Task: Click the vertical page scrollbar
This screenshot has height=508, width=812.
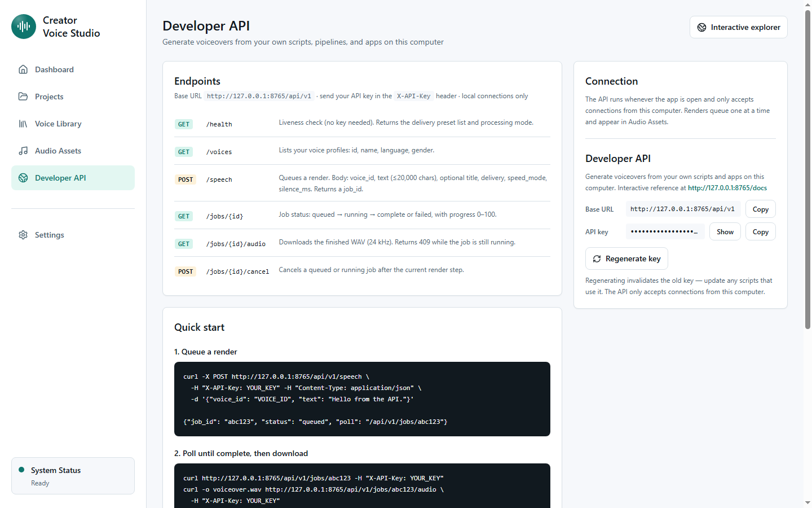Action: click(x=807, y=169)
